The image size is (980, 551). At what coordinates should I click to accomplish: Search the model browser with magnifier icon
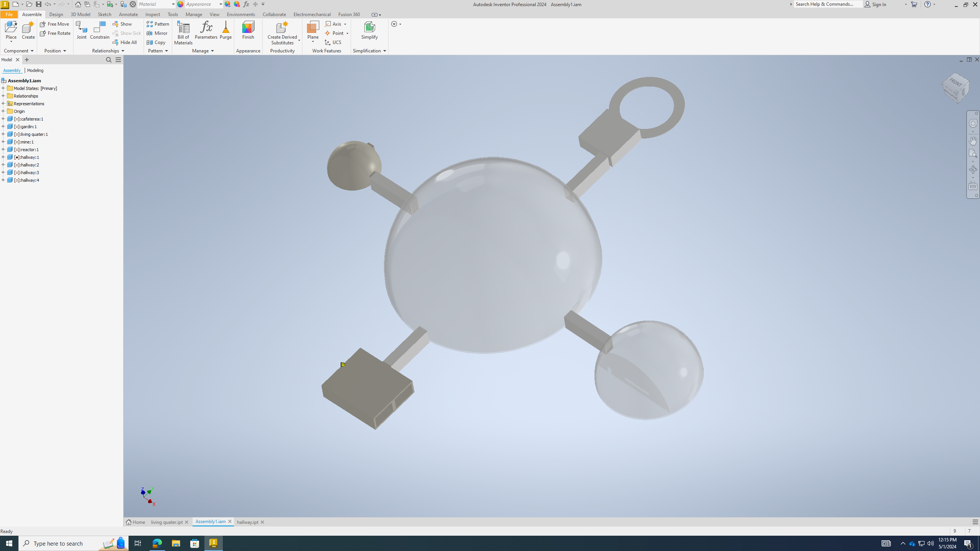109,60
